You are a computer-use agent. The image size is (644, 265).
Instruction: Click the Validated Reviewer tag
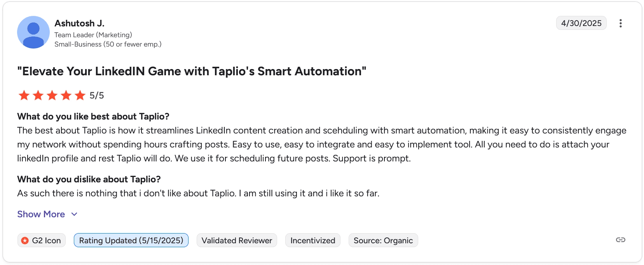tap(237, 241)
